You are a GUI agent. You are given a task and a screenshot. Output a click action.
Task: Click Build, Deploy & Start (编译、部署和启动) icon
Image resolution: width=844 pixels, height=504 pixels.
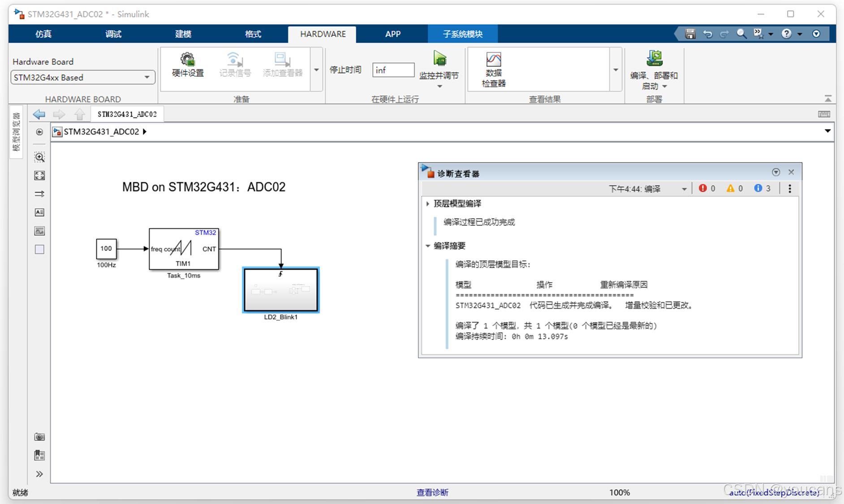coord(655,58)
